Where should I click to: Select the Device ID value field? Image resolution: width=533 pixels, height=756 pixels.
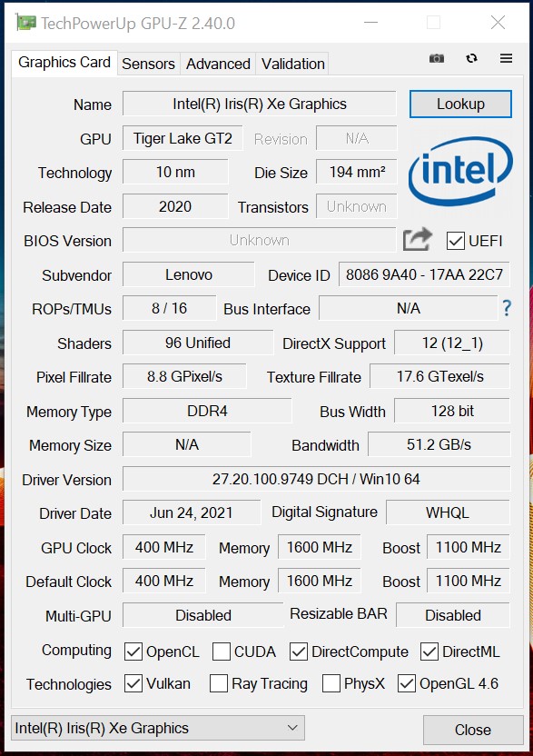pos(424,274)
